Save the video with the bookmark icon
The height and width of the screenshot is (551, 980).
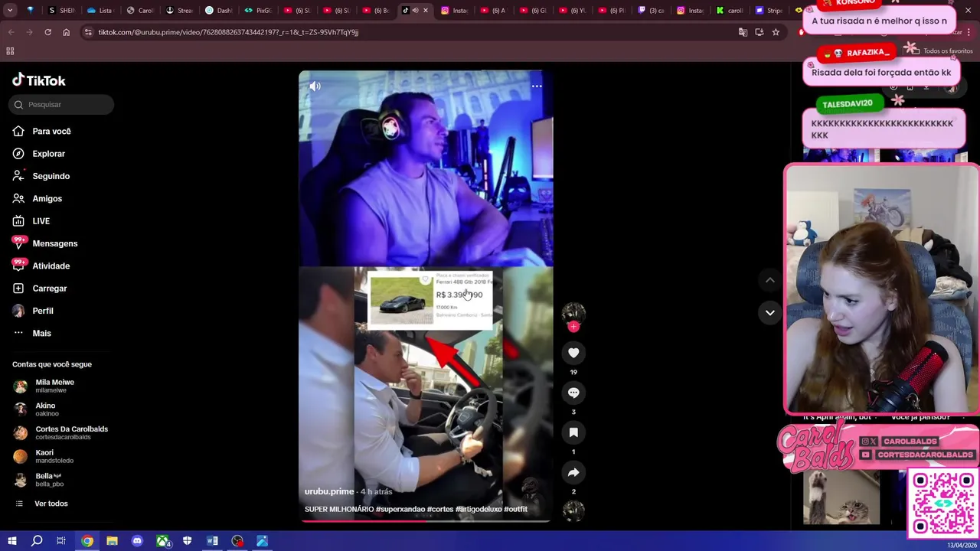(573, 432)
